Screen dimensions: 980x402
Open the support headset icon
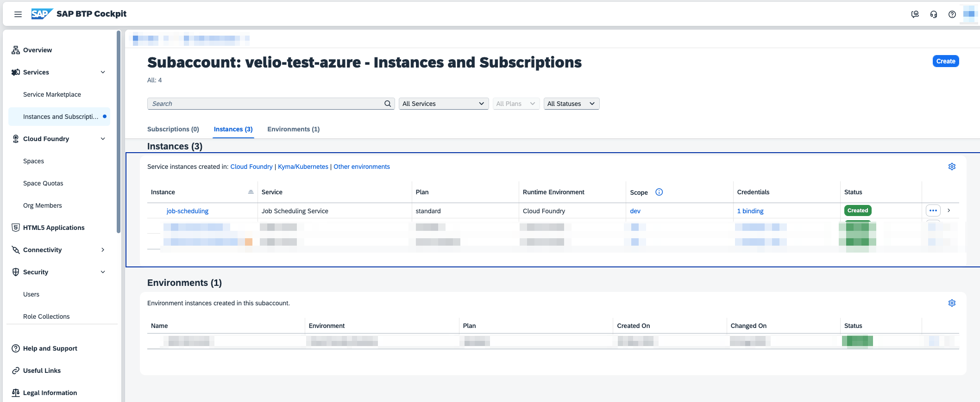933,14
